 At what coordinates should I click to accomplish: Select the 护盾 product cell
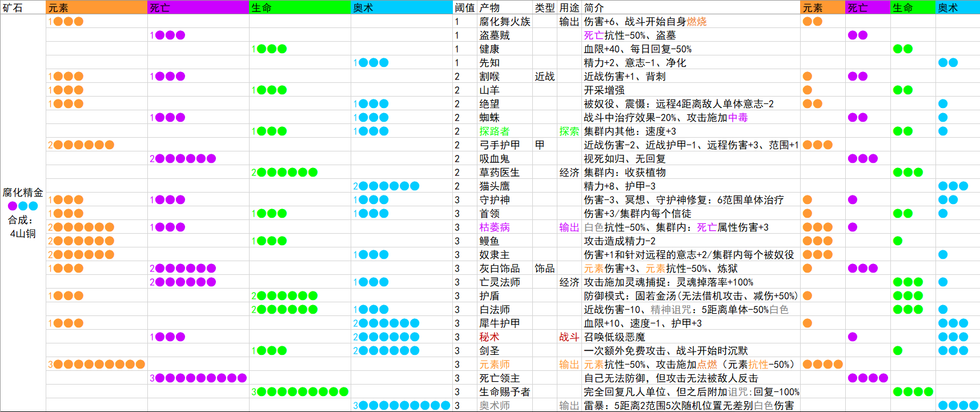tap(505, 295)
